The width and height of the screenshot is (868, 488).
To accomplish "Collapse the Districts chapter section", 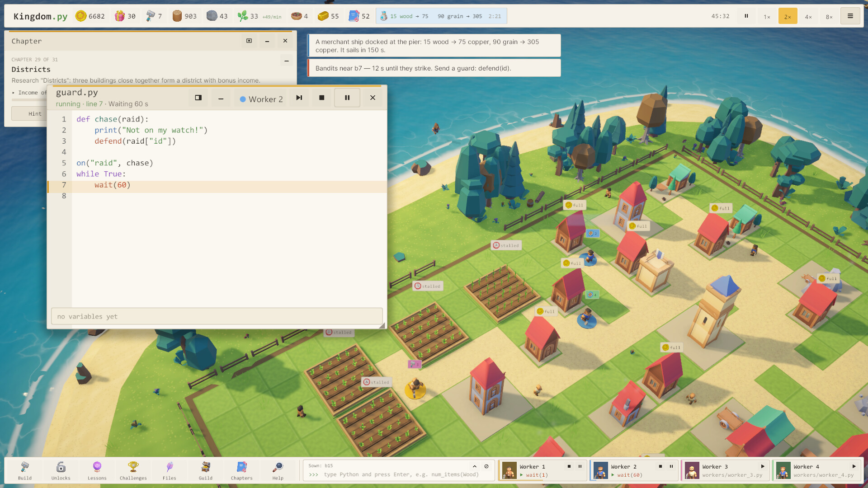I will (x=287, y=61).
